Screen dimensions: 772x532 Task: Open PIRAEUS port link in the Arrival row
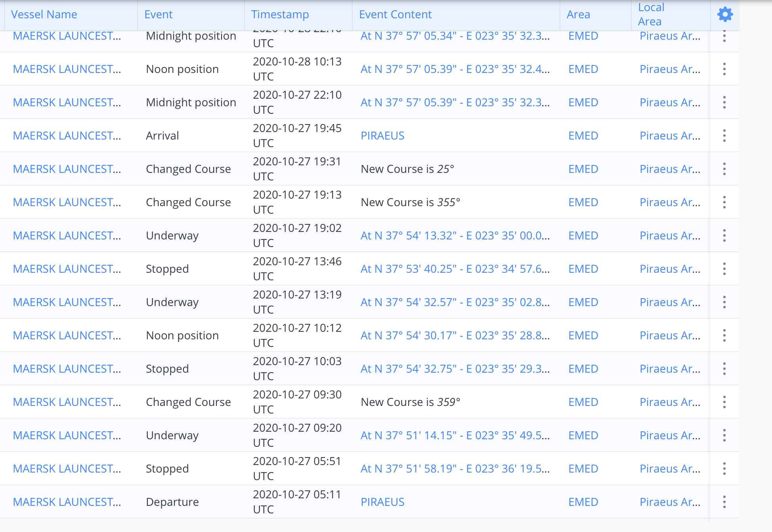pyautogui.click(x=382, y=136)
